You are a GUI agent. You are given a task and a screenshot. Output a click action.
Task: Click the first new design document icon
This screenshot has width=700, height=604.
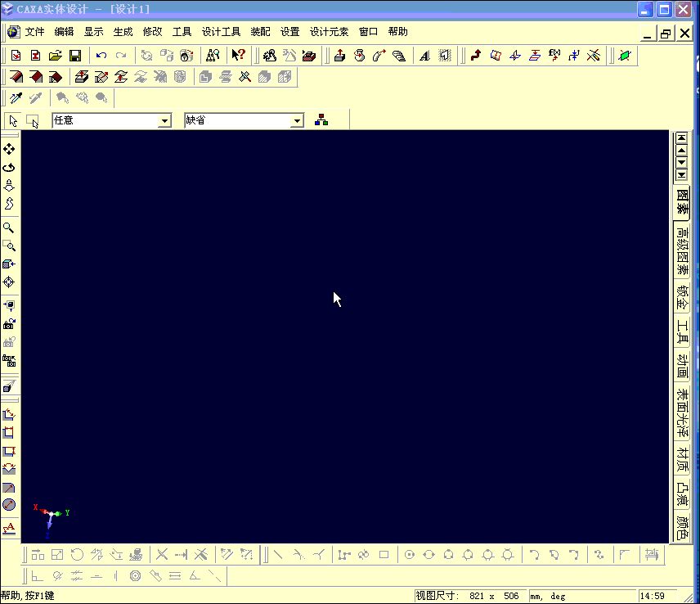pyautogui.click(x=16, y=56)
